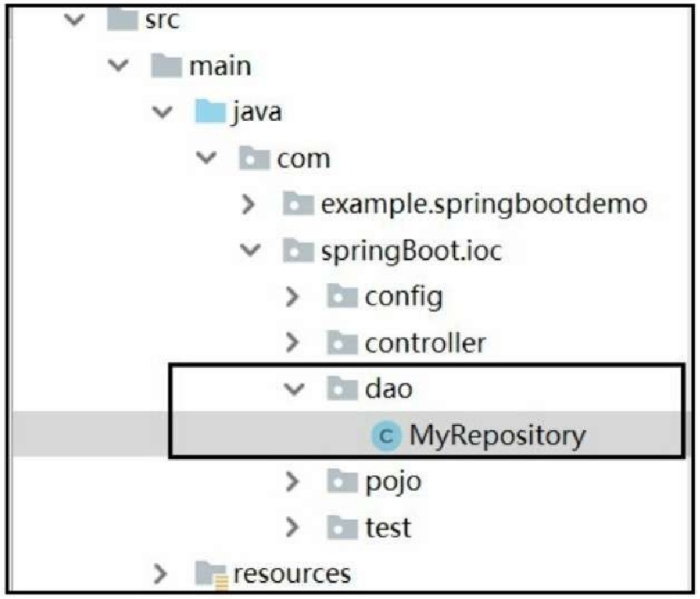Expand the test package chevron
The image size is (700, 599).
(292, 527)
